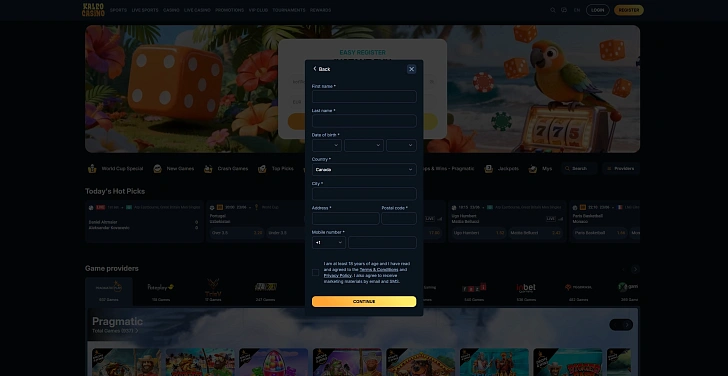Tick the age and terms agreement checkbox
This screenshot has width=728, height=376.
click(x=316, y=272)
